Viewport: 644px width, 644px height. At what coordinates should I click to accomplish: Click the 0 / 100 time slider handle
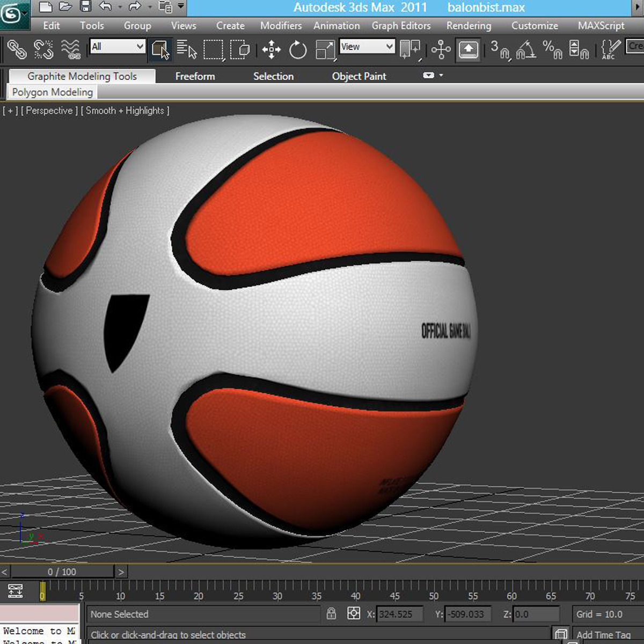coord(62,572)
